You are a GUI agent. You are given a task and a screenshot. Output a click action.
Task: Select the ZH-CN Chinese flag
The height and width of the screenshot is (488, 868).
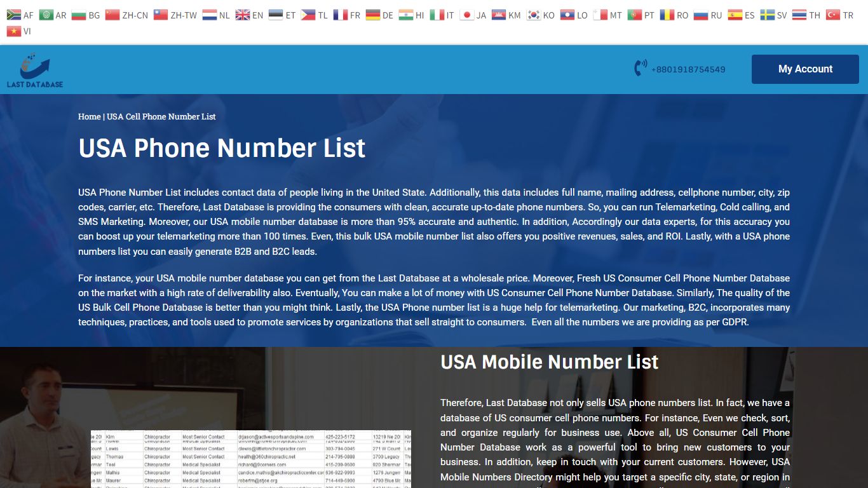[x=126, y=15]
